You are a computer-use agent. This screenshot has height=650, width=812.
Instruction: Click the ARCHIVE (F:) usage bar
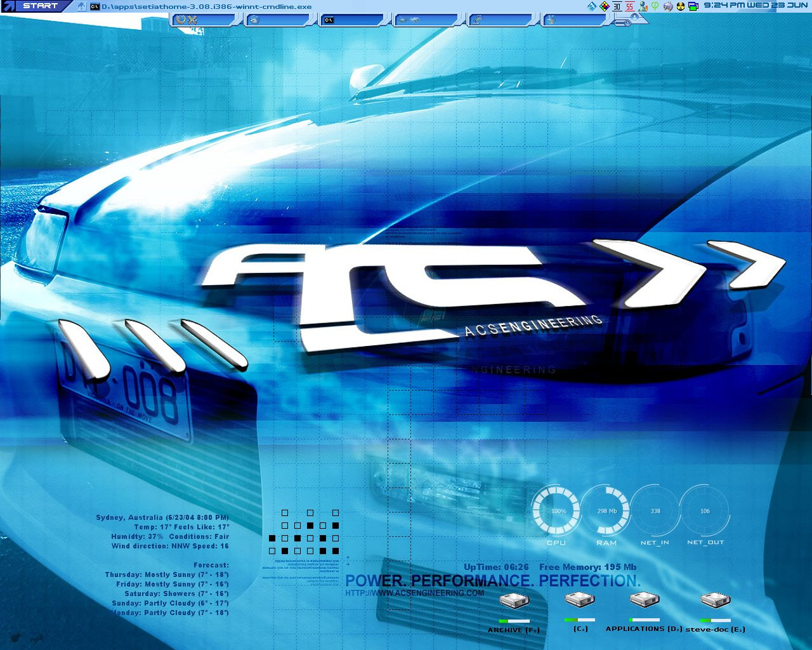coord(514,621)
